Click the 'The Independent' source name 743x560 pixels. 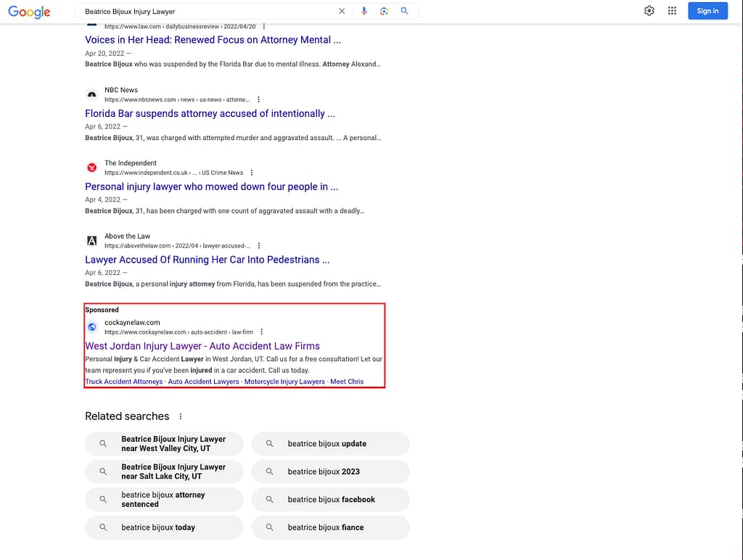pyautogui.click(x=131, y=163)
